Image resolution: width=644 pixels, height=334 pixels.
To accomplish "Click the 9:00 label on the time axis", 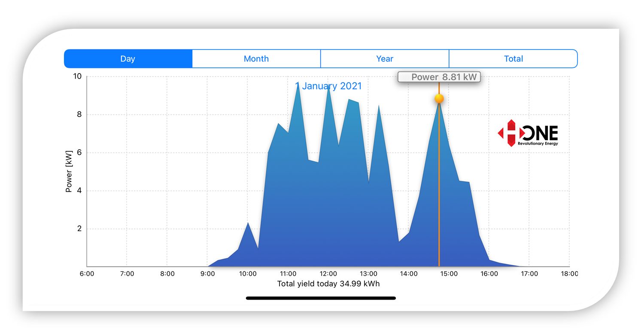I will (207, 274).
